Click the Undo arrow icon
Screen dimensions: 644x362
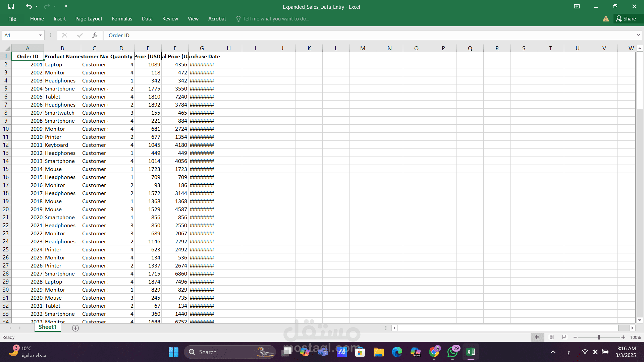click(29, 6)
